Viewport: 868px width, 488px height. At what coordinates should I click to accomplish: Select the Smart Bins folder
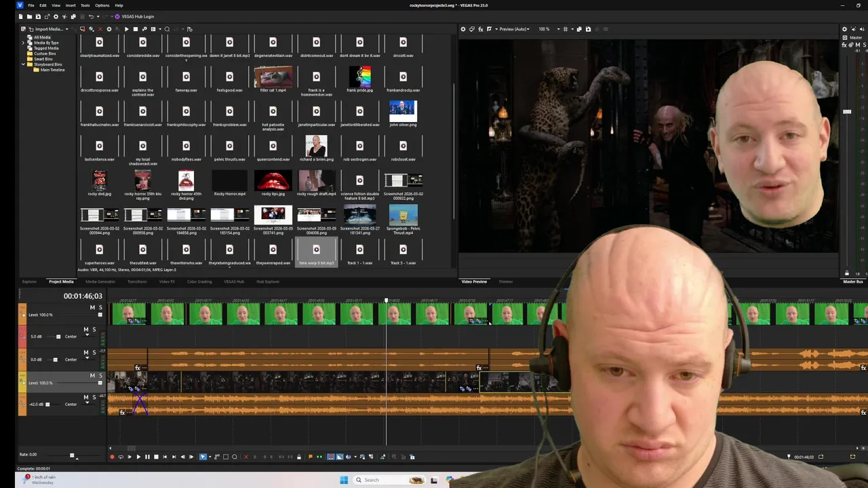pos(43,59)
